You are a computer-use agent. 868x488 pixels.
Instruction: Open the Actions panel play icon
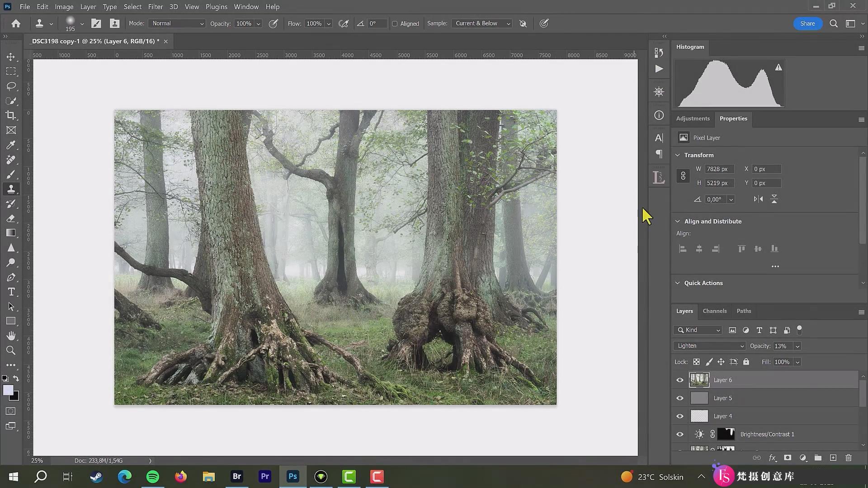659,69
